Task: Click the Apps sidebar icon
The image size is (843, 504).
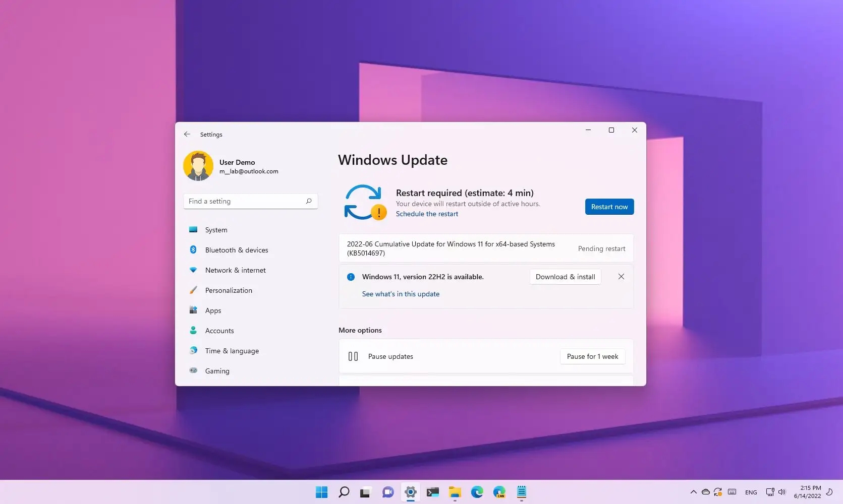Action: pos(193,310)
